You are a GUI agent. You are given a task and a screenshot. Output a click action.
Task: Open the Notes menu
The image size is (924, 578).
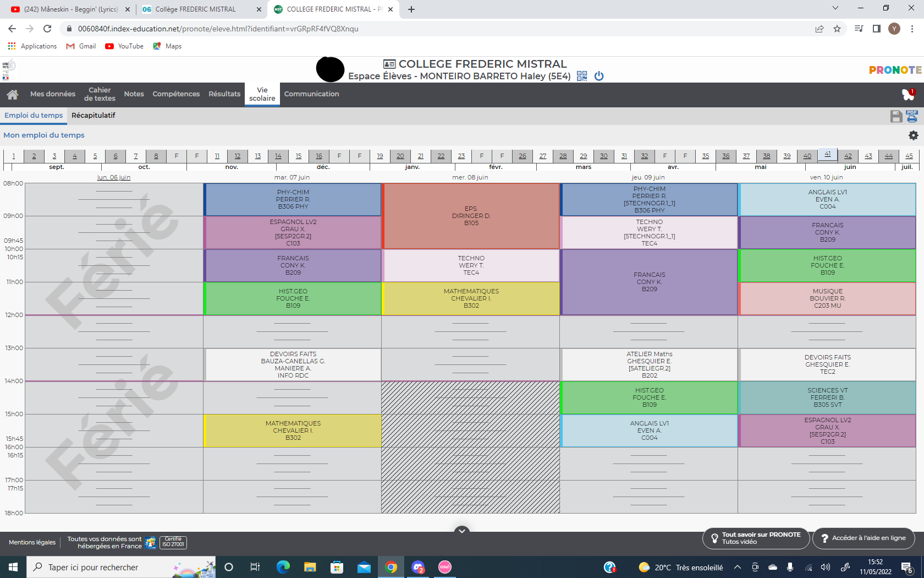(x=134, y=94)
